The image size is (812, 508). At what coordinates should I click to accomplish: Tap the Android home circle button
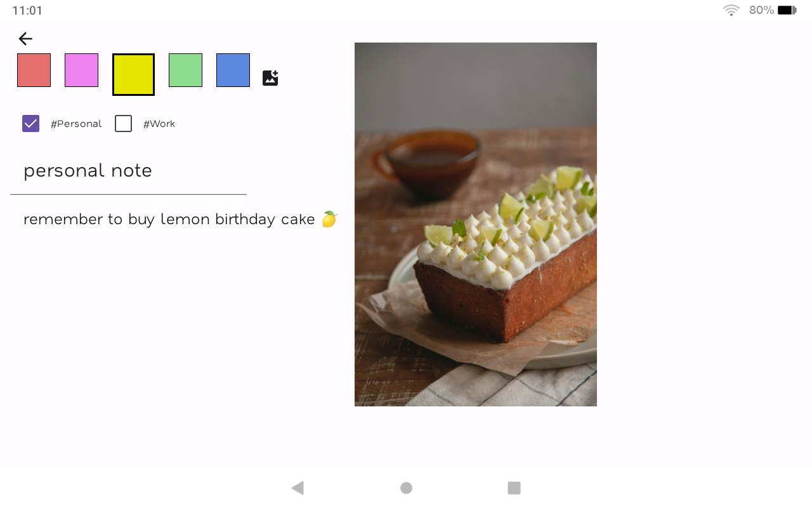[x=406, y=488]
